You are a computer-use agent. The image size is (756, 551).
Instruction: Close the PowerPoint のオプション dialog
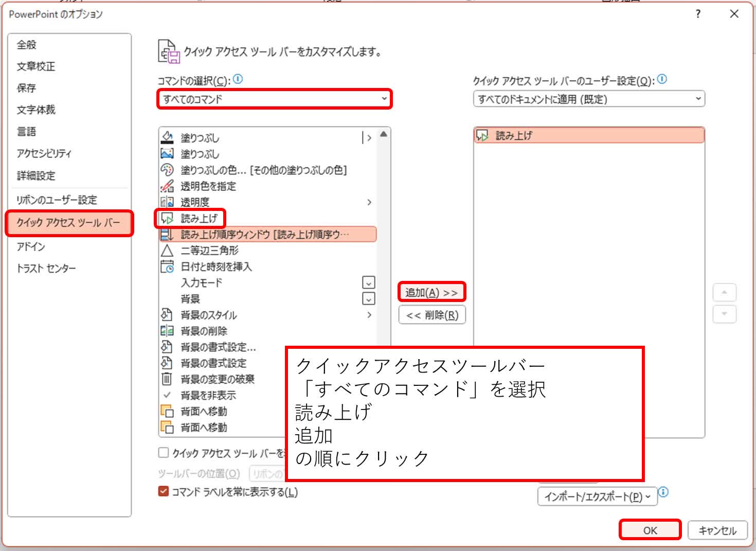(x=734, y=14)
